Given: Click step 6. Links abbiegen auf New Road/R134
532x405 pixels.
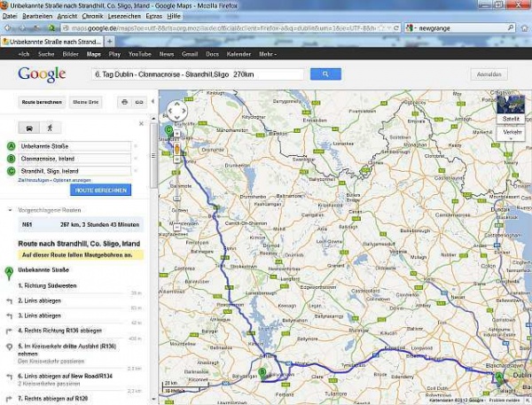Looking at the screenshot, I should [65, 376].
